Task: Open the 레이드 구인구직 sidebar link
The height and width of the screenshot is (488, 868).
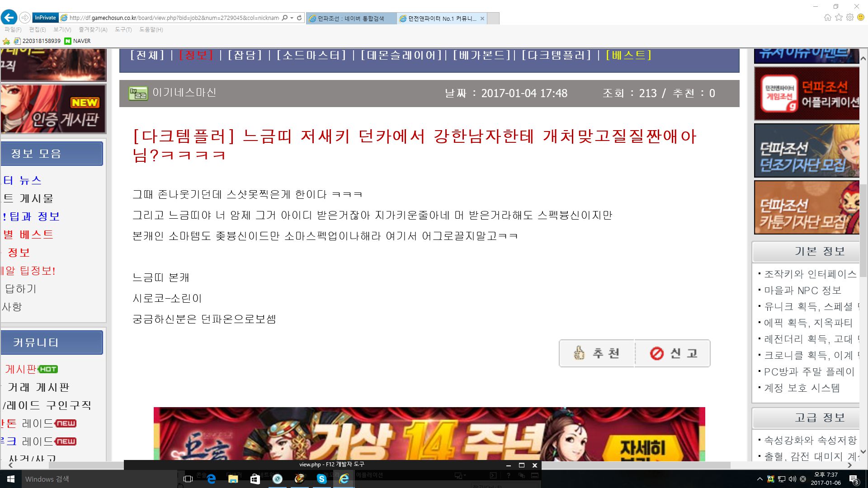Action: (47, 405)
